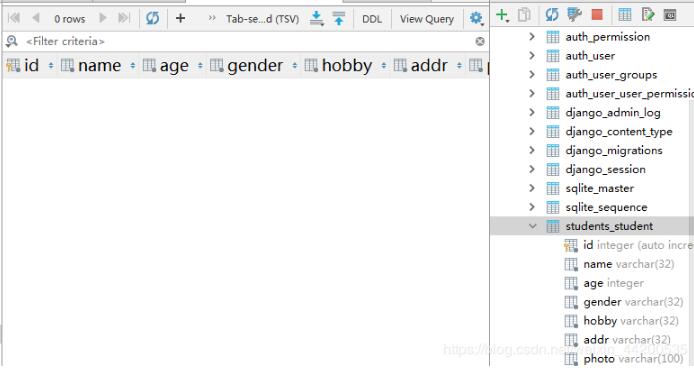The width and height of the screenshot is (694, 368).
Task: Open DDL view
Action: [x=372, y=19]
